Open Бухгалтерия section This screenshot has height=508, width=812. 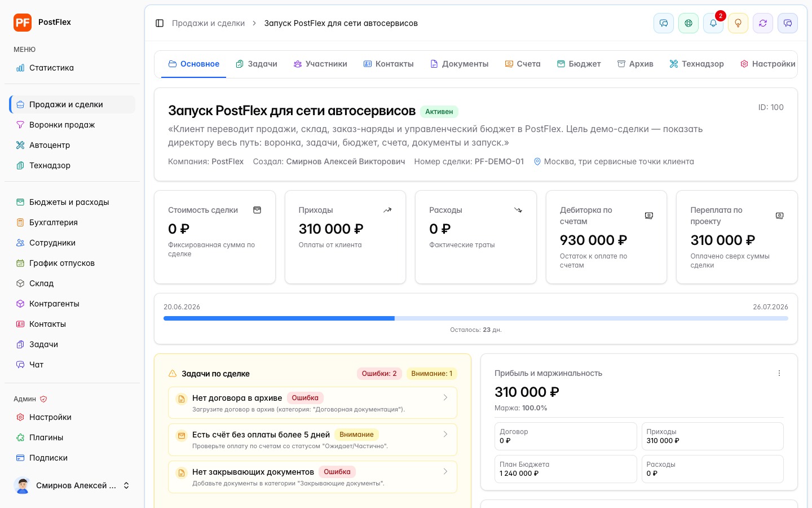pos(72,222)
